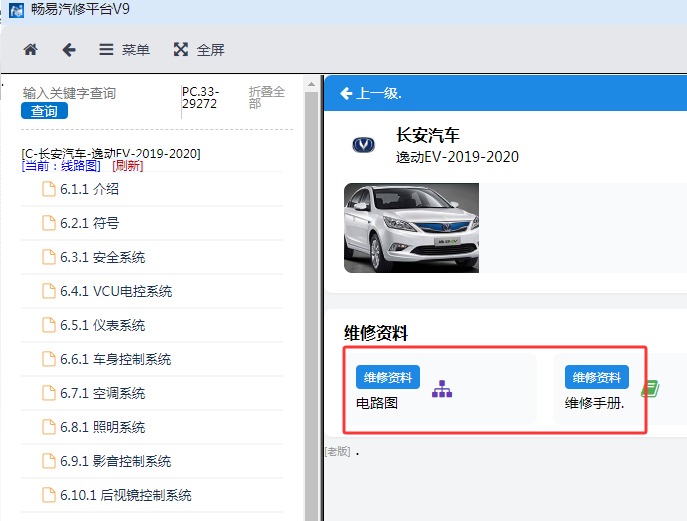The width and height of the screenshot is (687, 521).
Task: Click the file icon beside 6.1.1 介绍
Action: tap(49, 189)
